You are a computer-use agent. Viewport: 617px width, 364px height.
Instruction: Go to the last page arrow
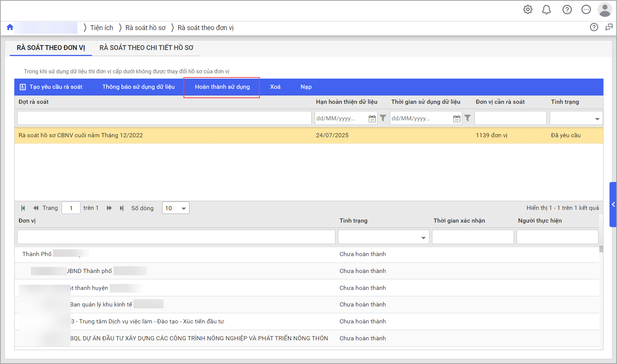pyautogui.click(x=121, y=208)
